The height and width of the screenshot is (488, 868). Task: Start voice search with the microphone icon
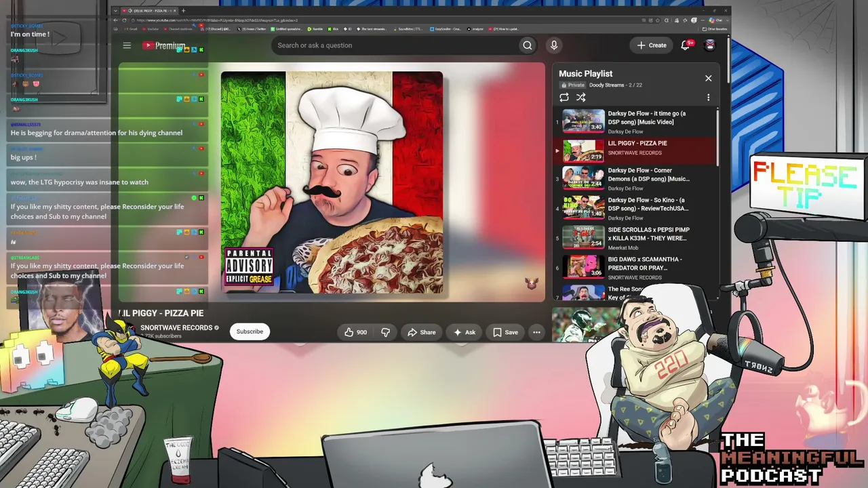554,45
